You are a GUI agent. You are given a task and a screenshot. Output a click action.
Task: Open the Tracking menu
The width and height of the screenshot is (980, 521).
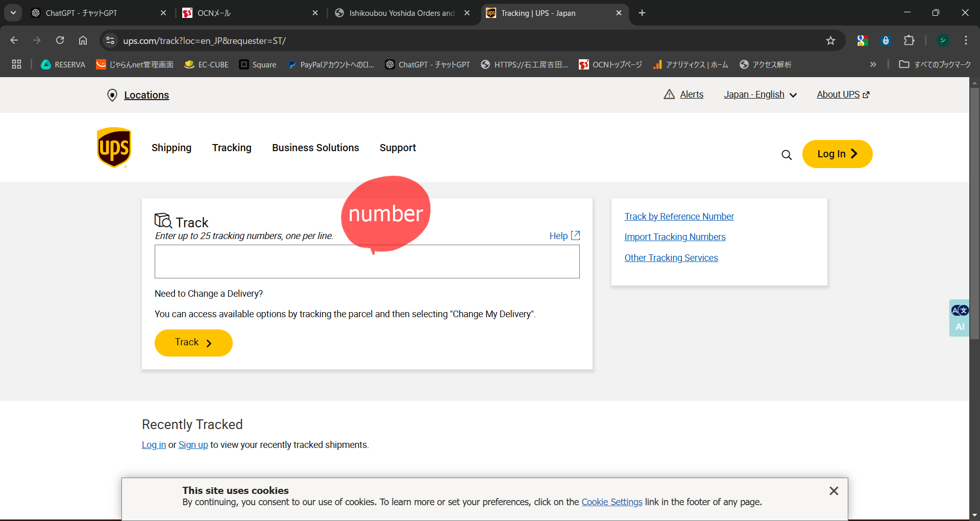[x=232, y=148]
